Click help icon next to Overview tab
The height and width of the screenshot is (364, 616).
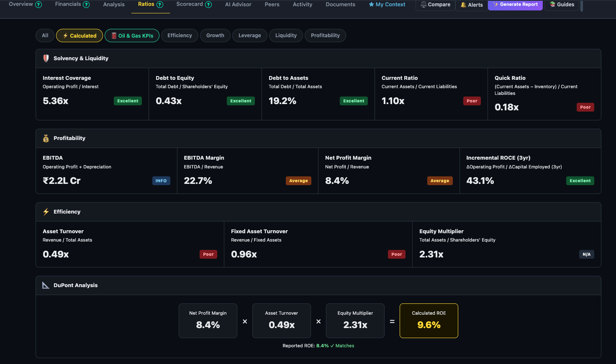click(x=38, y=5)
